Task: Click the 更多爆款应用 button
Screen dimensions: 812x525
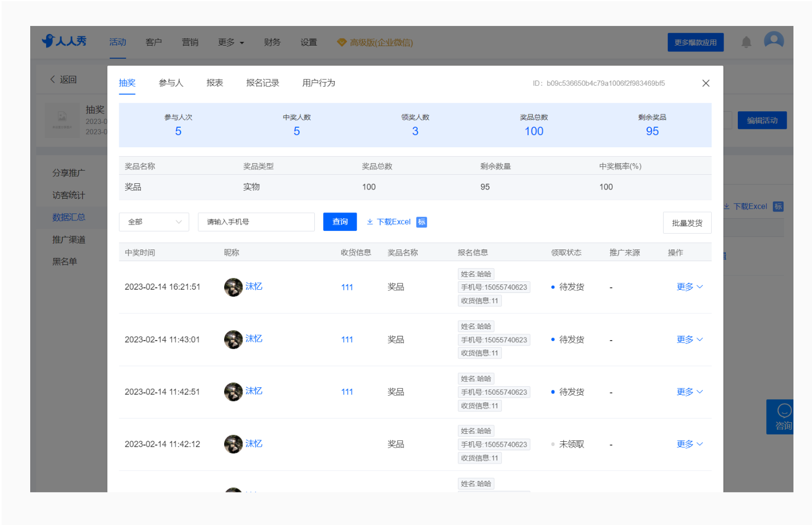Action: (695, 42)
